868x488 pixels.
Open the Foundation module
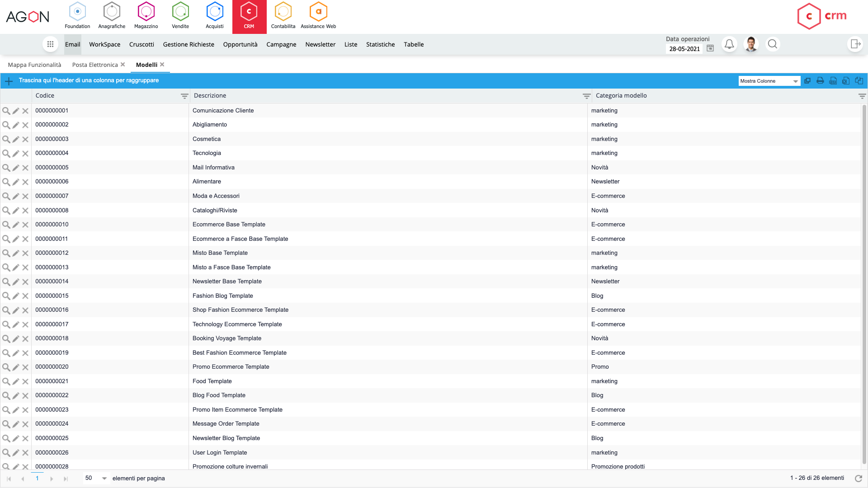tap(77, 16)
